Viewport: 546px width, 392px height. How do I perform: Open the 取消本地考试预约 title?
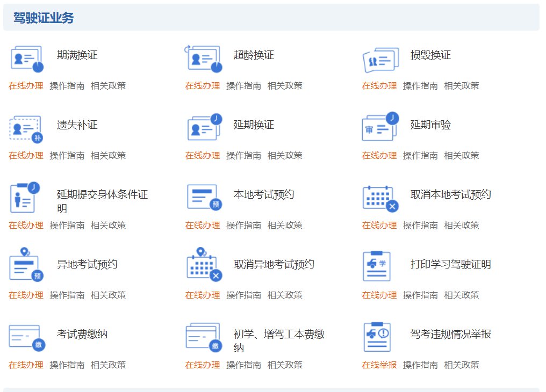coord(451,194)
